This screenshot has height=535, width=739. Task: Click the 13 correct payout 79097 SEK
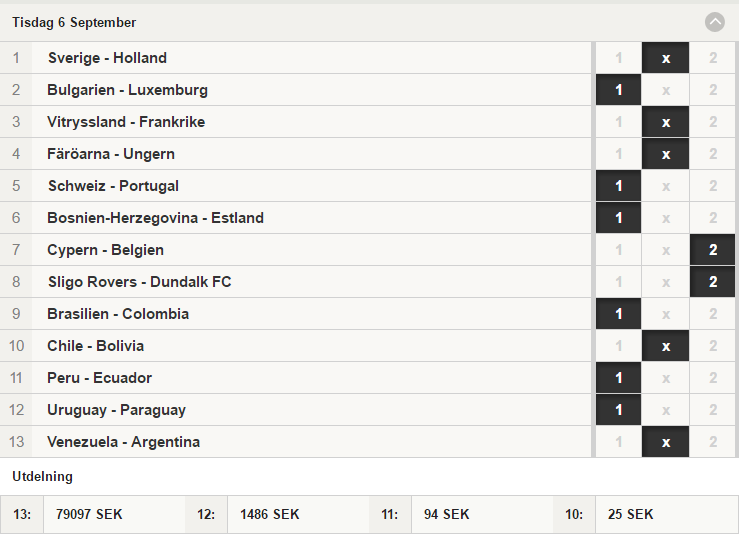[89, 514]
